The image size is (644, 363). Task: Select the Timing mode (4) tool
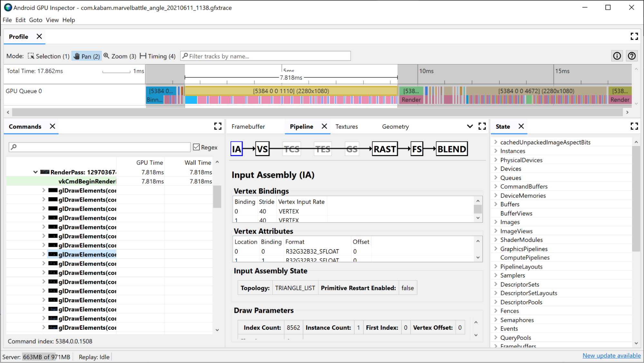click(157, 56)
